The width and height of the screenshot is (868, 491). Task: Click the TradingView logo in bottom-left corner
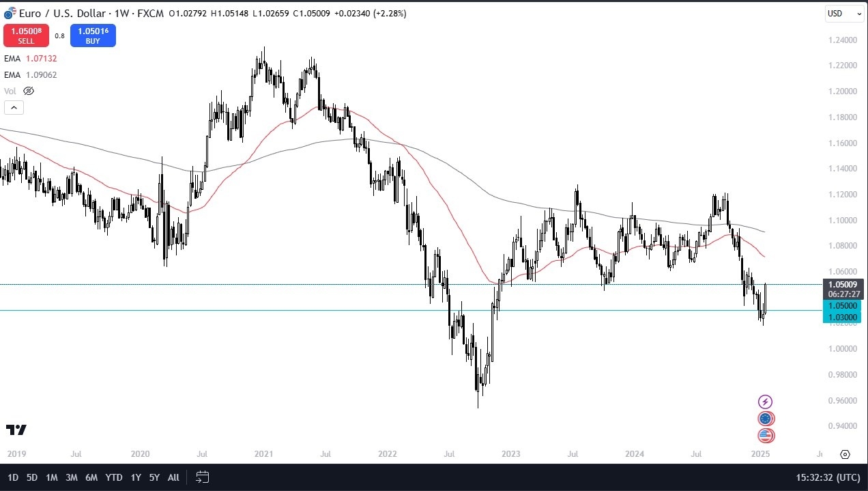click(17, 430)
